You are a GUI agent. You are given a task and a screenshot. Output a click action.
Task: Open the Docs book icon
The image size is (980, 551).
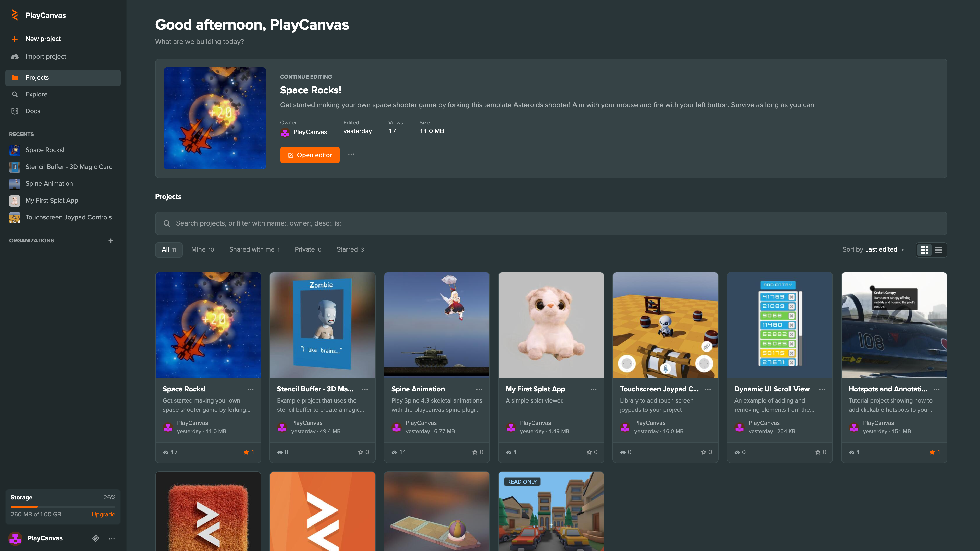coord(15,111)
